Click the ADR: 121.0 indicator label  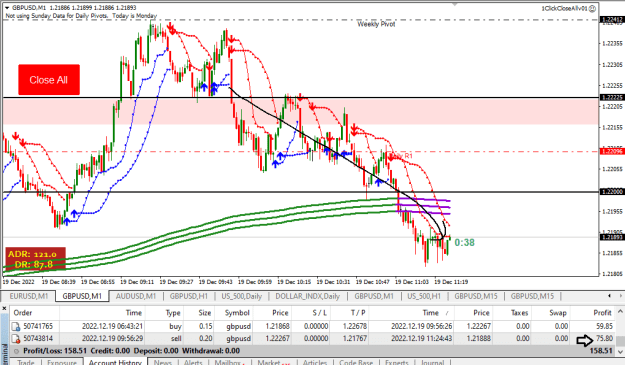[33, 254]
